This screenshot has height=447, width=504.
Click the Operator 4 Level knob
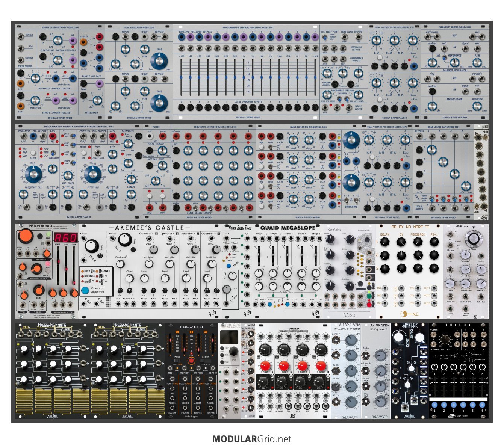(207, 279)
